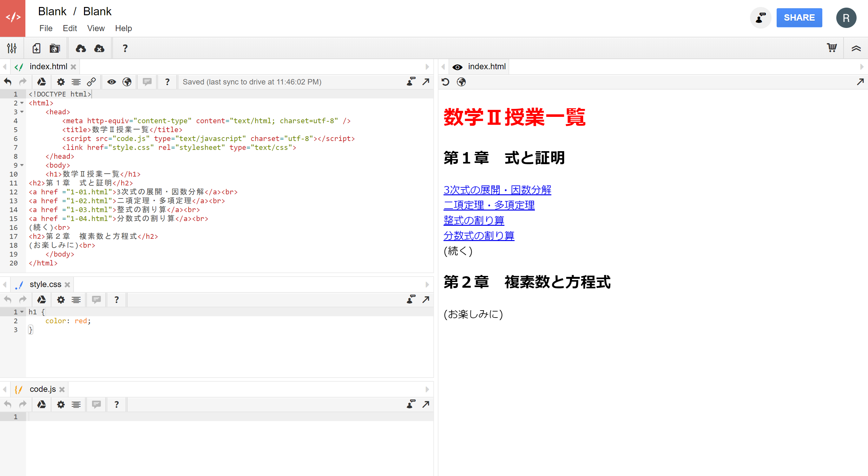868x476 pixels.
Task: Open the 整式の割り算 link
Action: click(474, 220)
